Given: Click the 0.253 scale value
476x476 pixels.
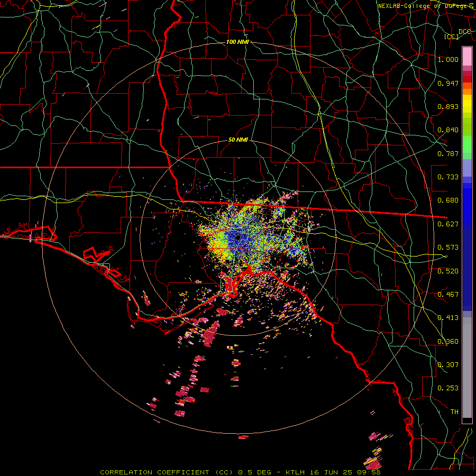Looking at the screenshot, I should tap(448, 388).
